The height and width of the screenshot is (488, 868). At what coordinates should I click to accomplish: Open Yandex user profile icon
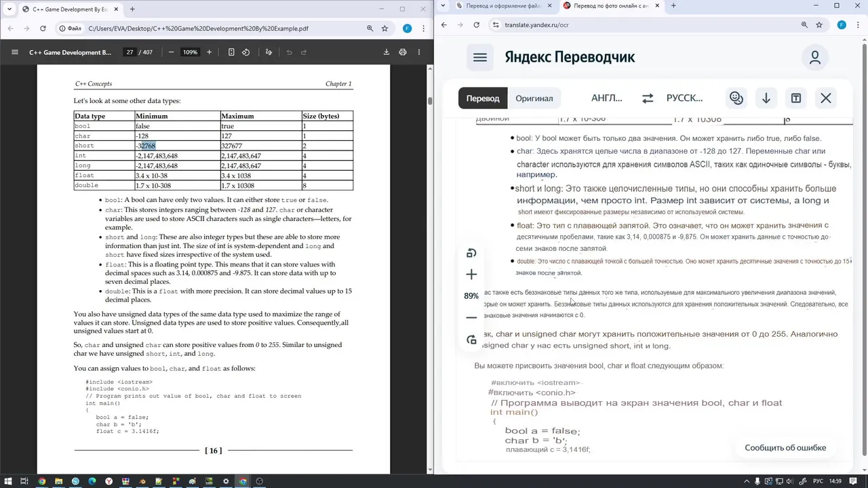tap(815, 58)
